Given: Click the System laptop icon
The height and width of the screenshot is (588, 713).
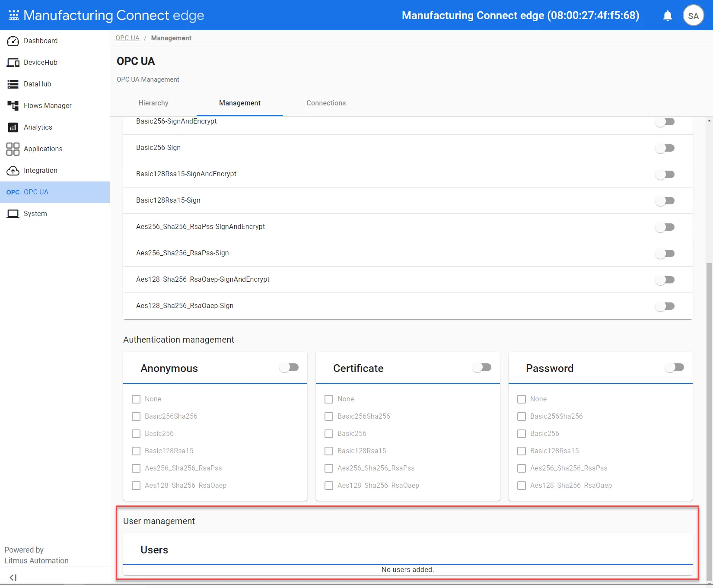Looking at the screenshot, I should (13, 214).
